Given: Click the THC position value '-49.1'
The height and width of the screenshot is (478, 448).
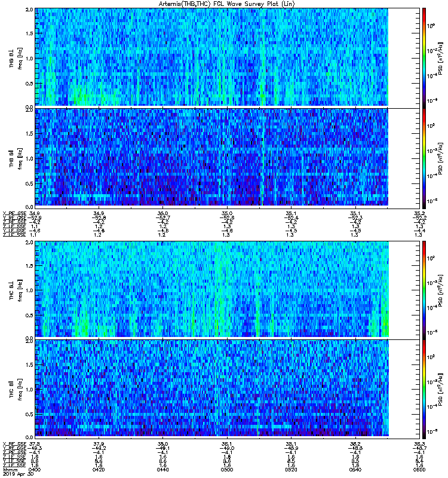Looking at the screenshot, I should coord(162,449).
